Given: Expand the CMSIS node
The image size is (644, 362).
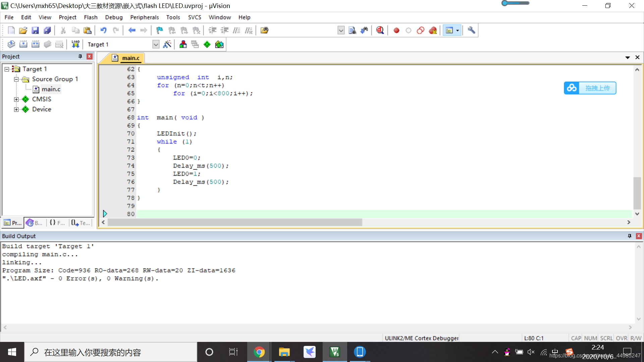Looking at the screenshot, I should point(16,99).
